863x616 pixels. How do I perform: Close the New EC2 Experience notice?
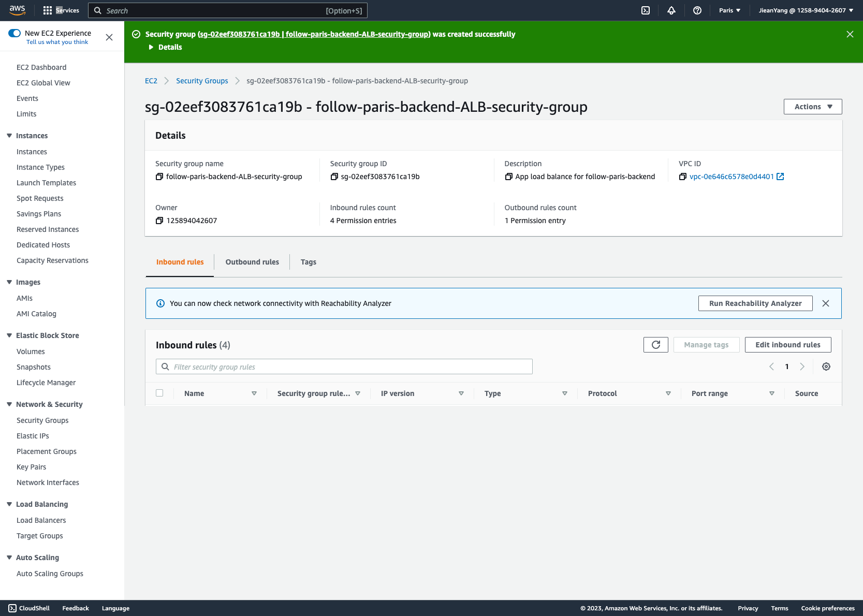109,37
